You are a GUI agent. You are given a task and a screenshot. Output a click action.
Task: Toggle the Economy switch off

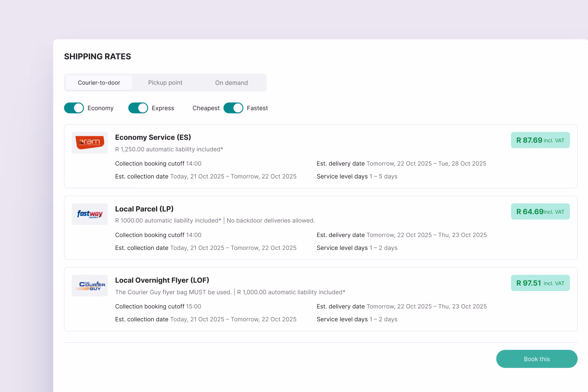[x=74, y=108]
